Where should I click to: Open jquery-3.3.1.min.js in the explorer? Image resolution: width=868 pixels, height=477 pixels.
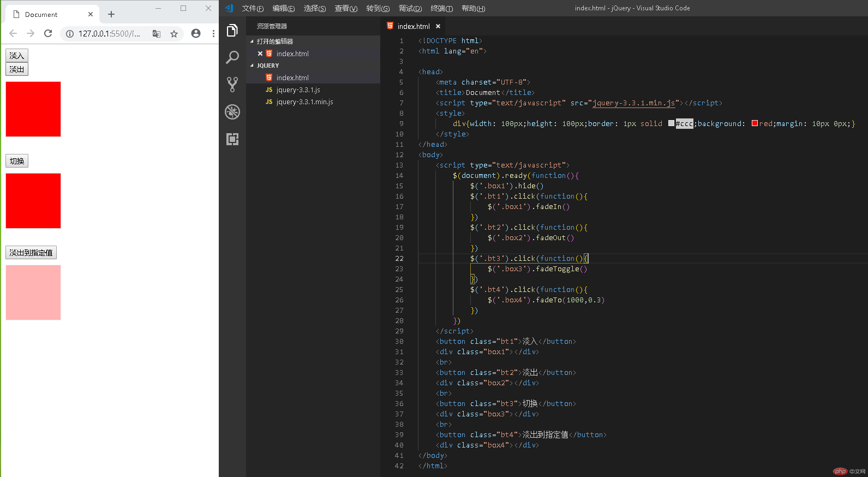click(313, 102)
